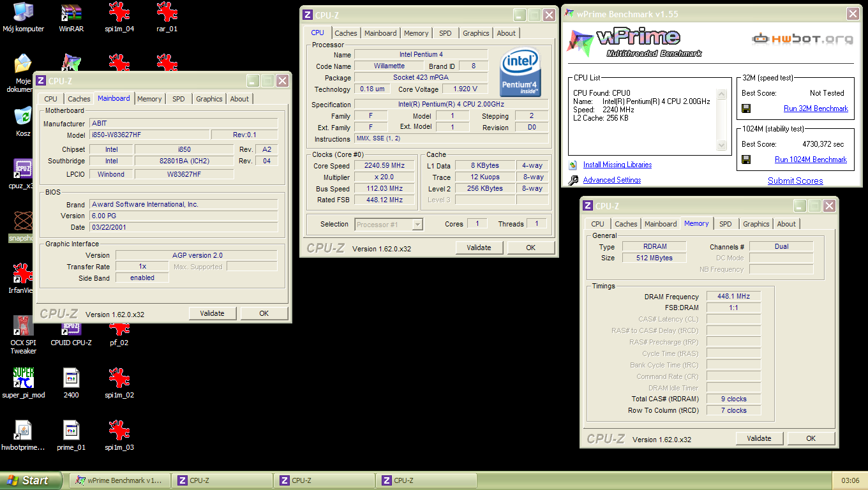
Task: Run the 32M Benchmark in wPrime
Action: click(x=816, y=108)
